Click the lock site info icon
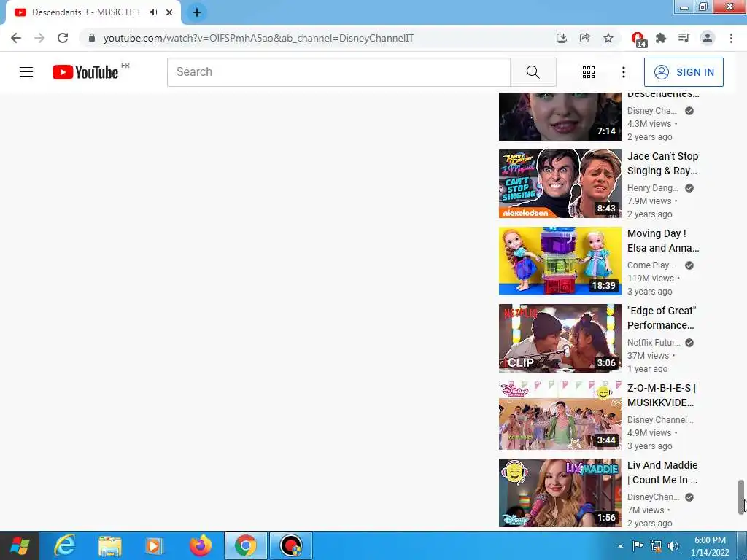The height and width of the screenshot is (560, 747). pos(92,38)
